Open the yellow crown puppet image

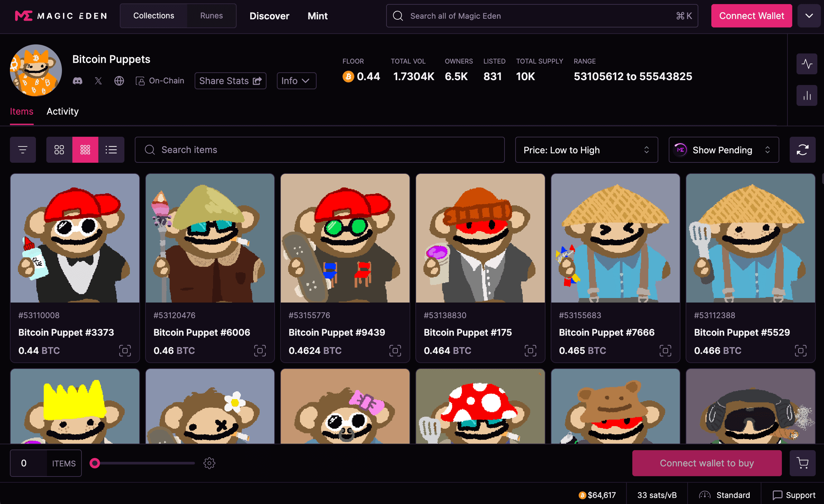pyautogui.click(x=75, y=406)
